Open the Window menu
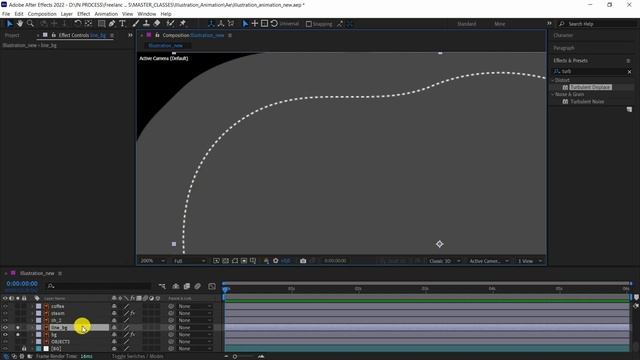 pyautogui.click(x=147, y=14)
